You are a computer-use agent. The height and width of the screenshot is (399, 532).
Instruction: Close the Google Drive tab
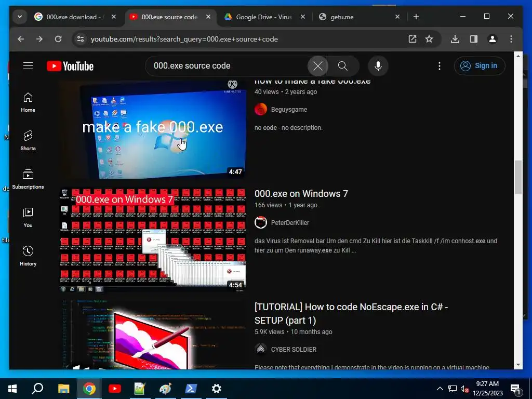pos(303,17)
